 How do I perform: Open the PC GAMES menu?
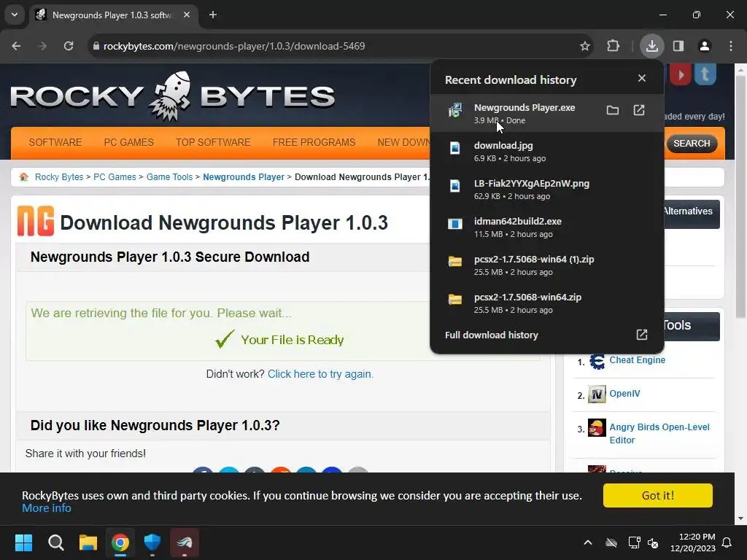point(128,142)
